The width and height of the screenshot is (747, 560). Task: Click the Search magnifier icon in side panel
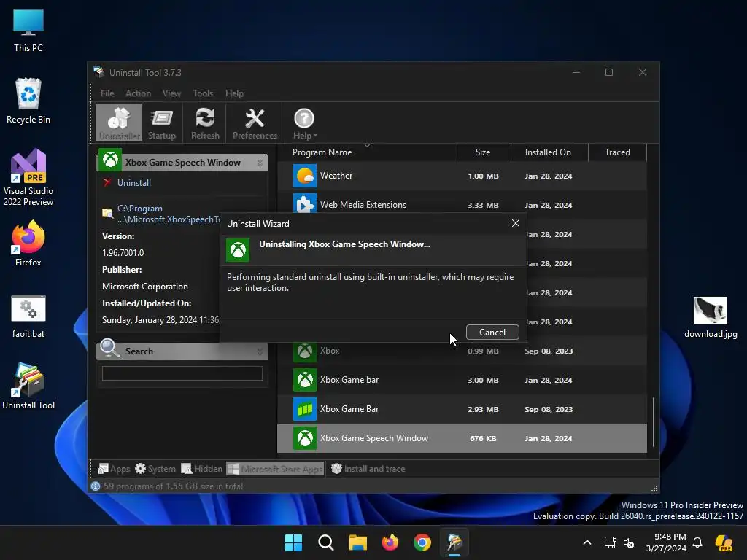click(x=109, y=348)
